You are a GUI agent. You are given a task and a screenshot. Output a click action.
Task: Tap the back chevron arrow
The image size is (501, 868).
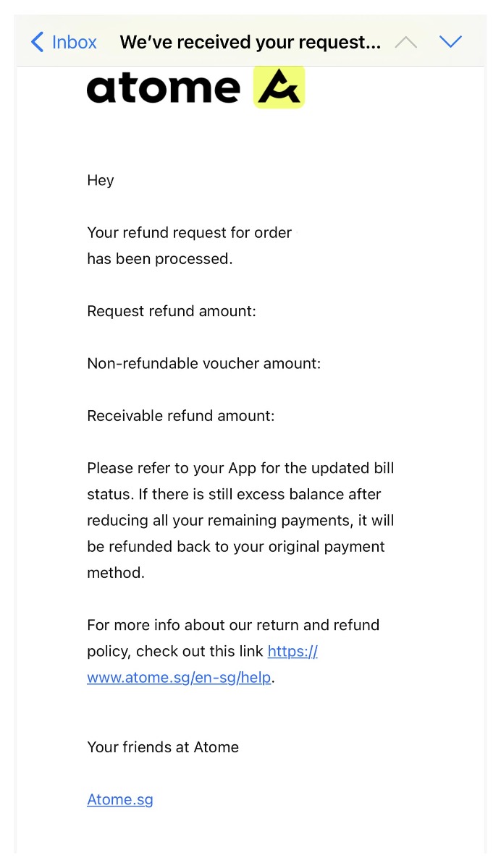[x=37, y=42]
